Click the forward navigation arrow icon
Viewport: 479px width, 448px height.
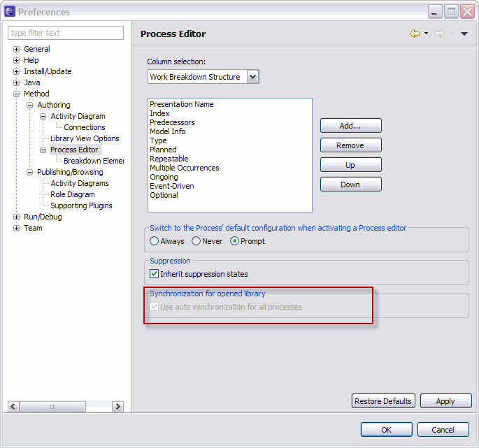tap(440, 34)
